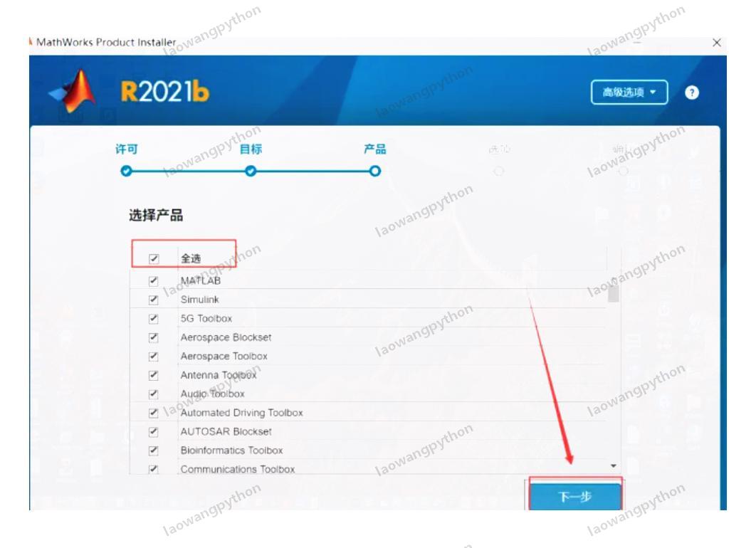Click the 产品 step circle marker
The image size is (756, 548).
[374, 171]
